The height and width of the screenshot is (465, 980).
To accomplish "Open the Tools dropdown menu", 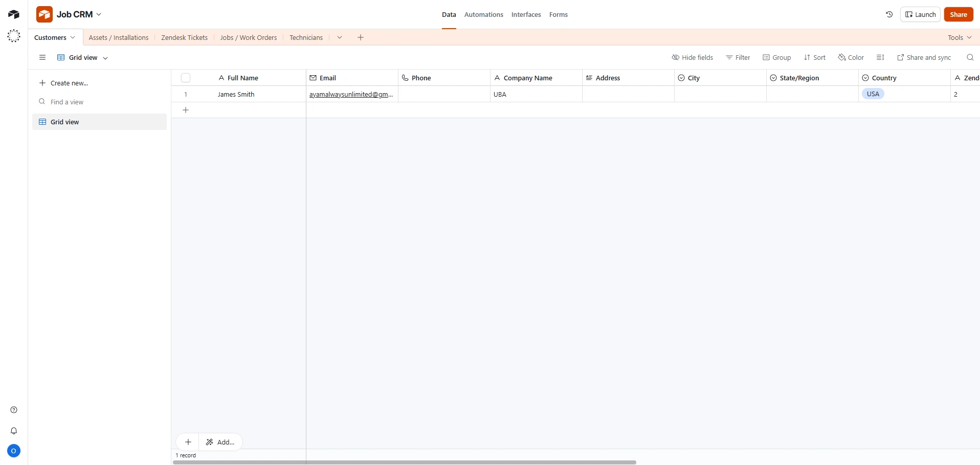I will [x=960, y=37].
